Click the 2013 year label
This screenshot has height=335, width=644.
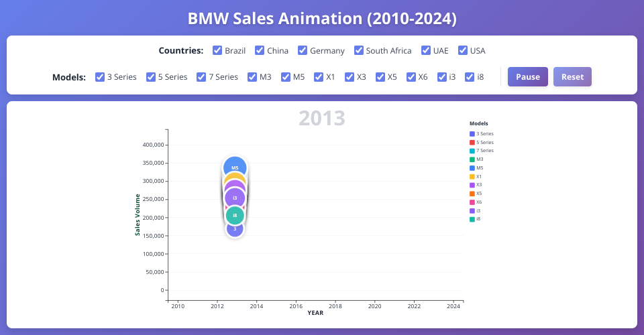322,117
